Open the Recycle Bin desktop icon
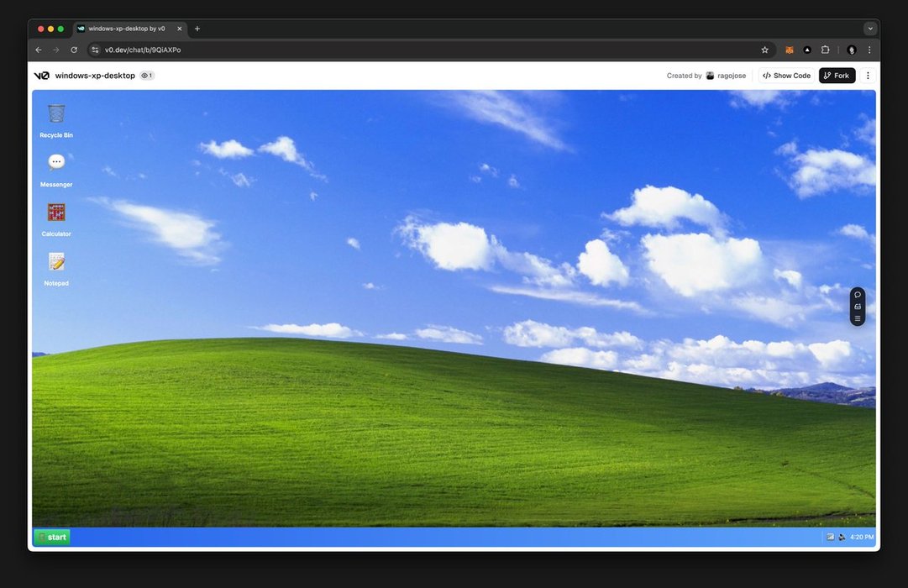908x588 pixels. pos(56,120)
